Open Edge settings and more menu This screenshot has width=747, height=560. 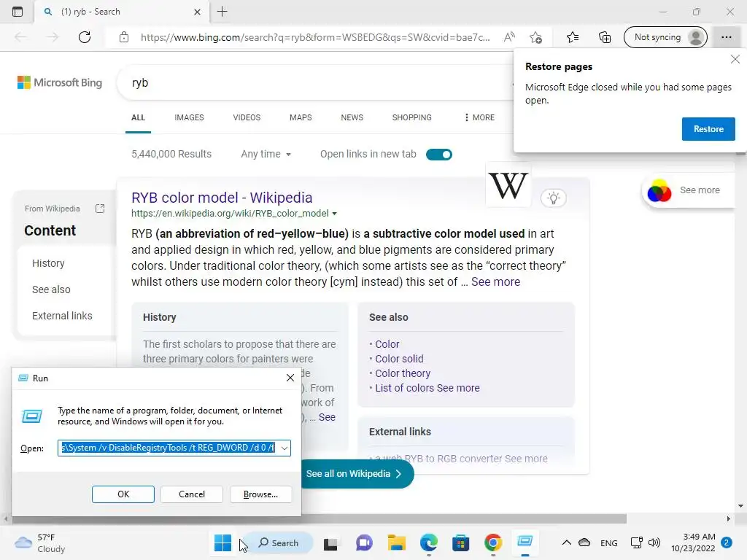pos(727,37)
